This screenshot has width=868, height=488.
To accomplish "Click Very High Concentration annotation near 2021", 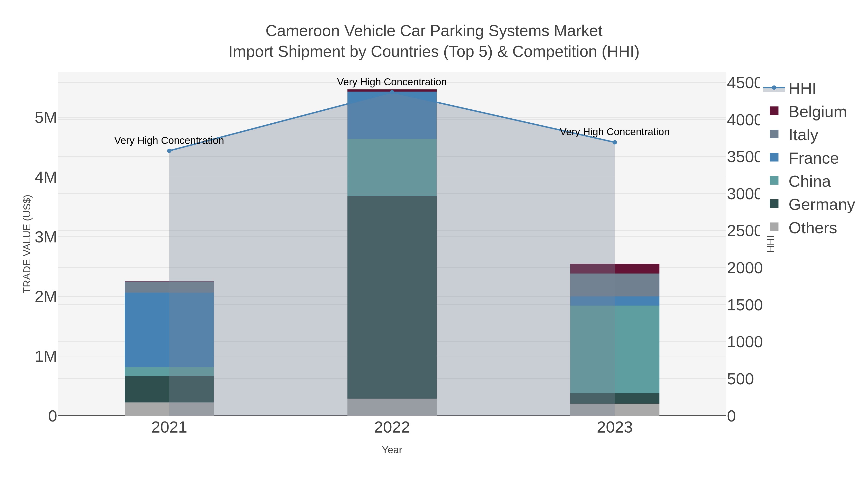I will (x=169, y=140).
